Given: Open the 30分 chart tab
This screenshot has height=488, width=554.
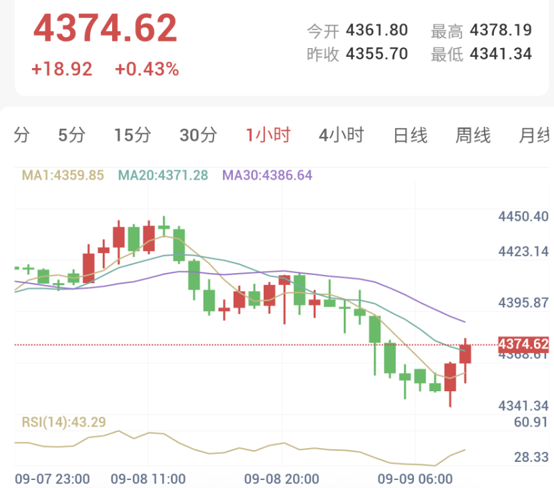Looking at the screenshot, I should (x=198, y=135).
